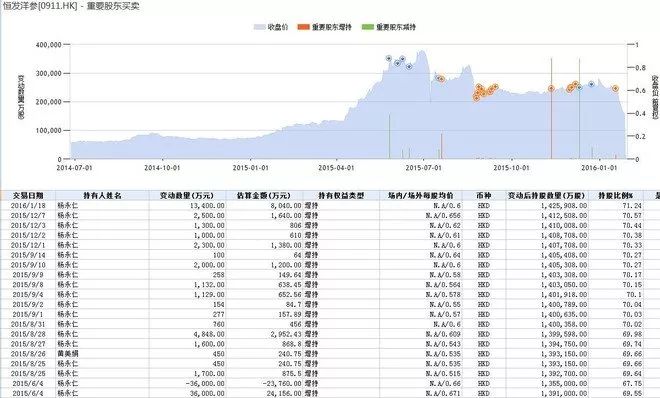Select the row dated 2015/8/31

330,324
